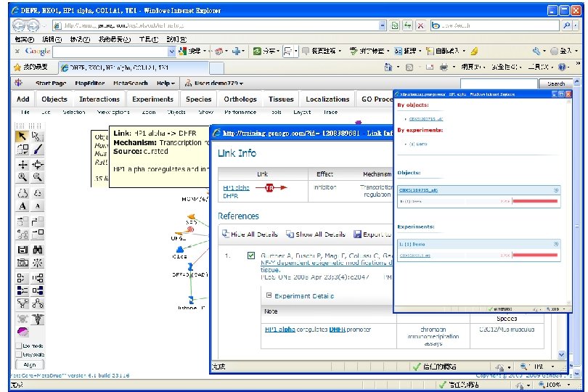Click the MapEditor menu item
588x392 pixels.
pyautogui.click(x=90, y=83)
